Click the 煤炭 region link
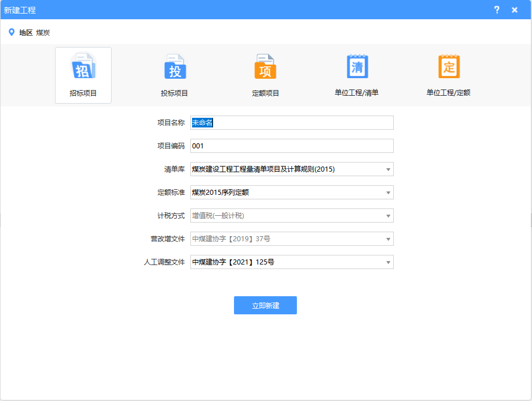This screenshot has width=532, height=401. (43, 33)
